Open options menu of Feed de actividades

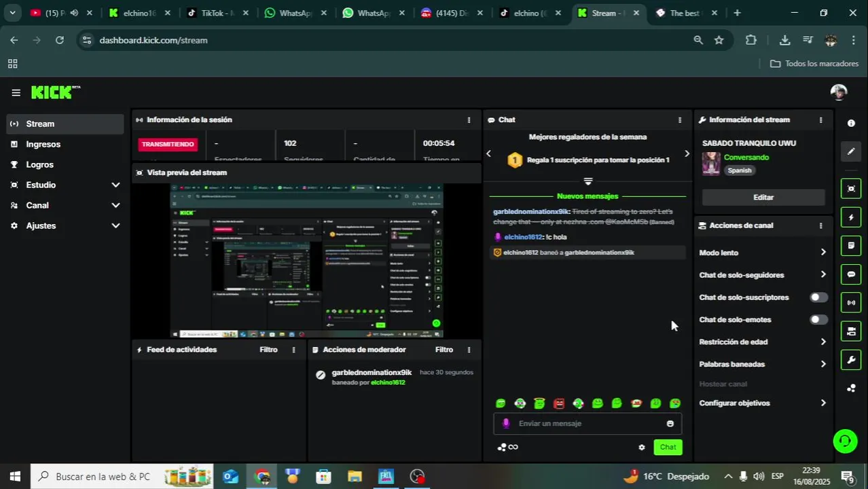(293, 350)
